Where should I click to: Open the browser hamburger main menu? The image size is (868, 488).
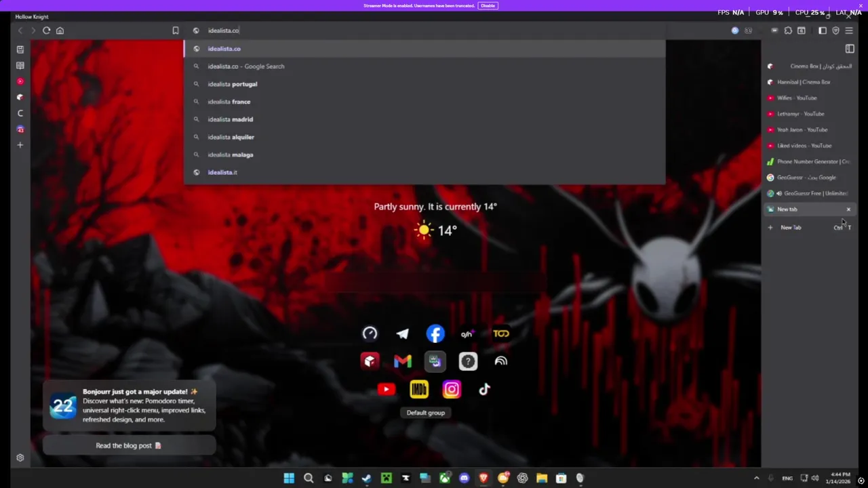coord(849,30)
